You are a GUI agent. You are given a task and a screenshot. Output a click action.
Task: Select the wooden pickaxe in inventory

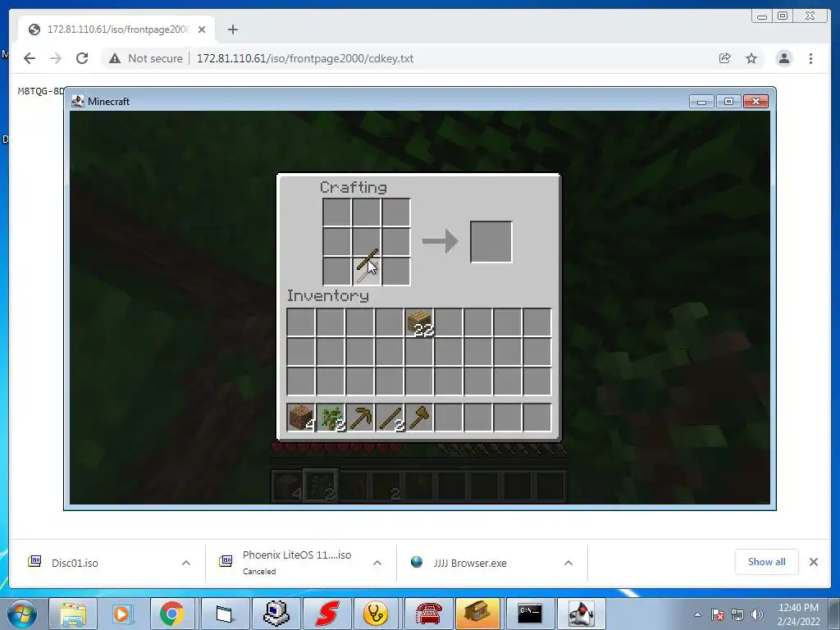359,418
